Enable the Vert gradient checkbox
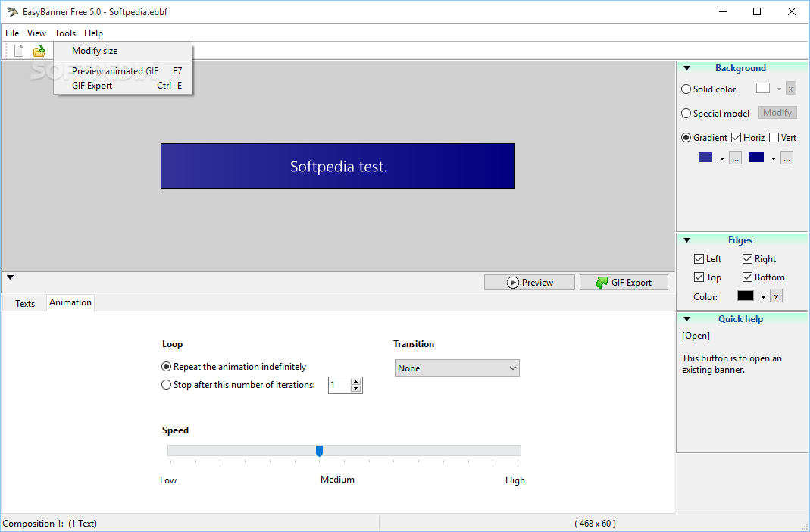The image size is (810, 532). 774,137
